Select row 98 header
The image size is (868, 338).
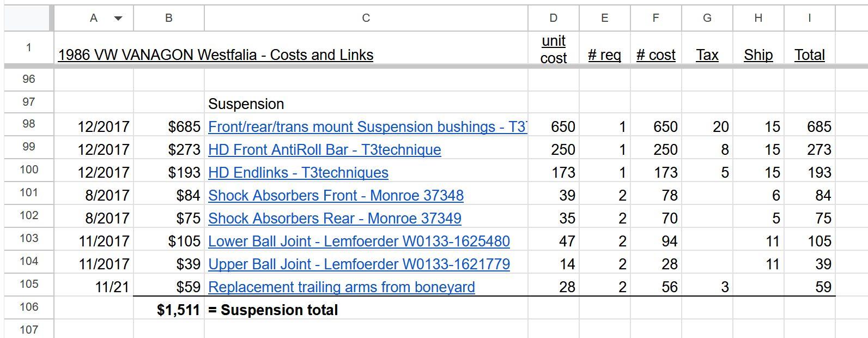29,124
